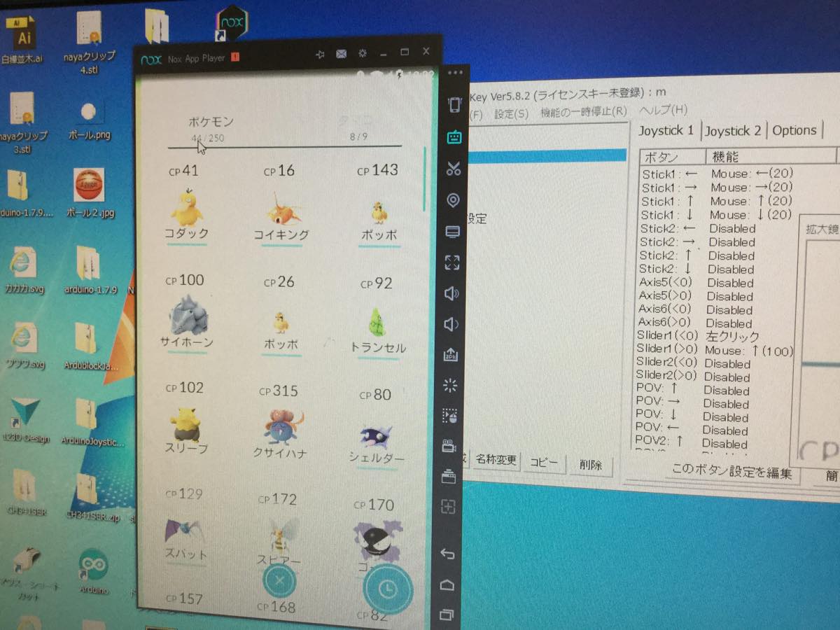The height and width of the screenshot is (630, 840).
Task: Select the ポッポ with CP143
Action: pyautogui.click(x=379, y=204)
